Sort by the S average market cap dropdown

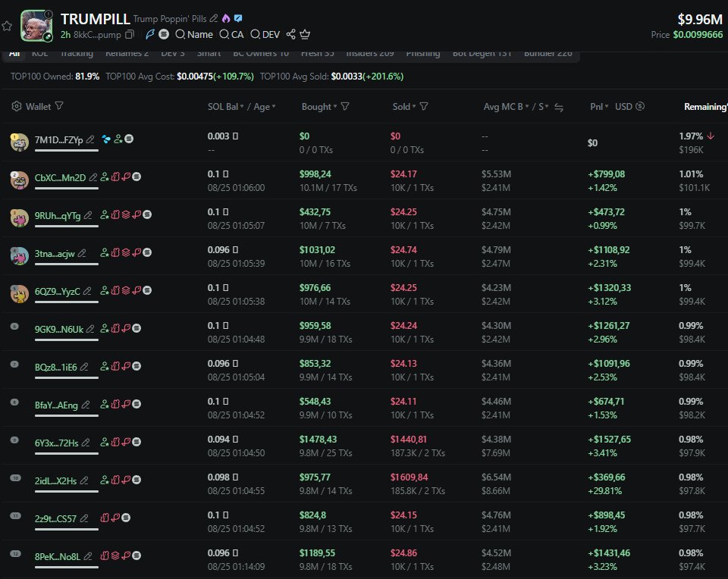pos(543,107)
